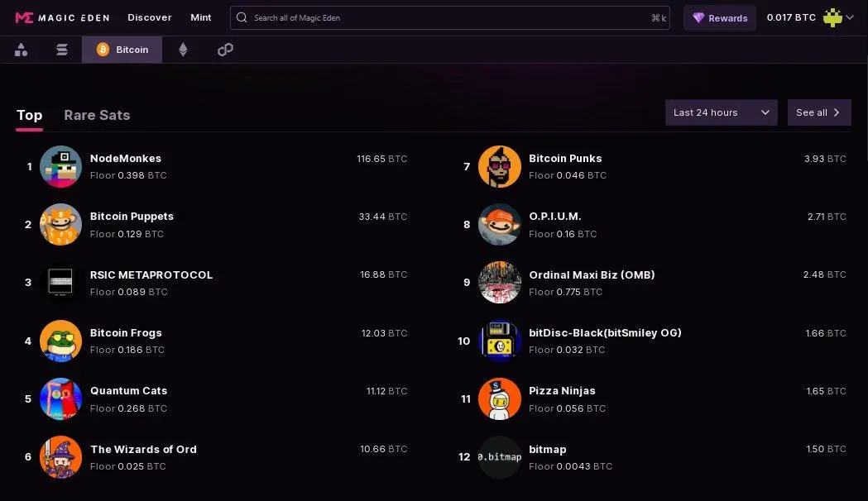Switch to the Top tab
Screen dimensions: 868x501
29,115
